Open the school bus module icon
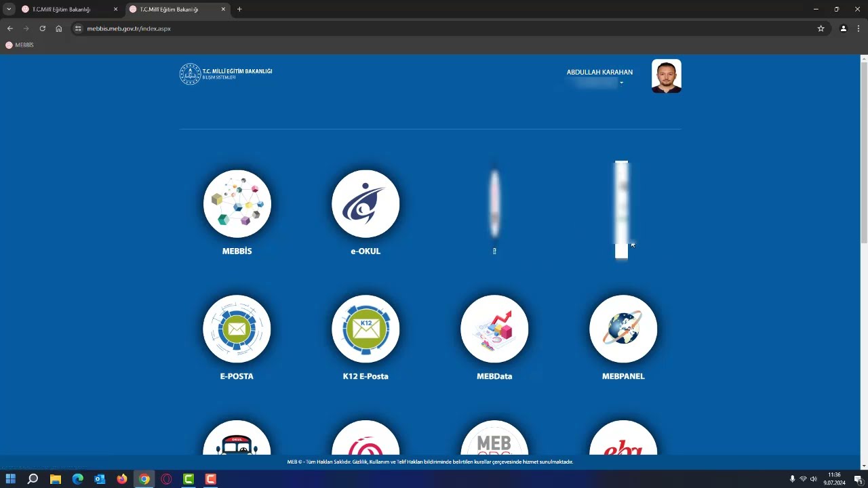868x488 pixels. pyautogui.click(x=237, y=438)
